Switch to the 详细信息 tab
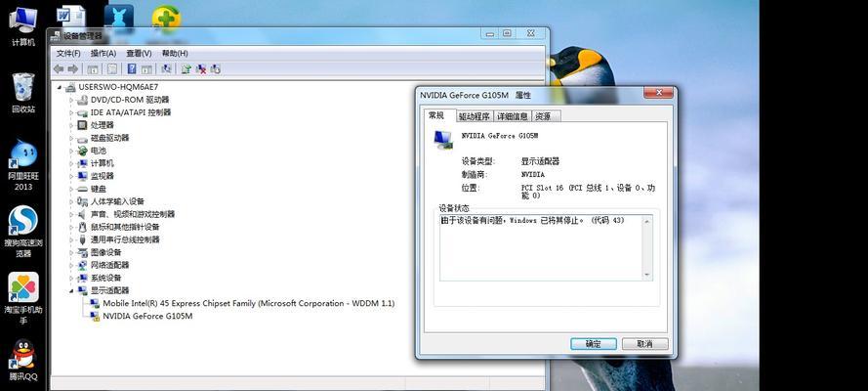Image resolution: width=868 pixels, height=391 pixels. tap(512, 116)
